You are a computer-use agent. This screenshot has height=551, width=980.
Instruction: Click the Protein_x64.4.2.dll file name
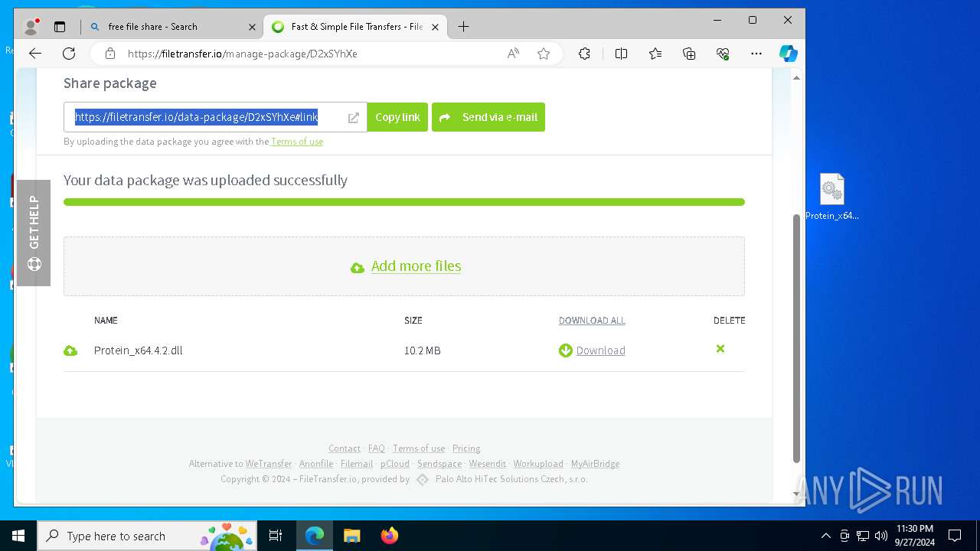point(139,350)
